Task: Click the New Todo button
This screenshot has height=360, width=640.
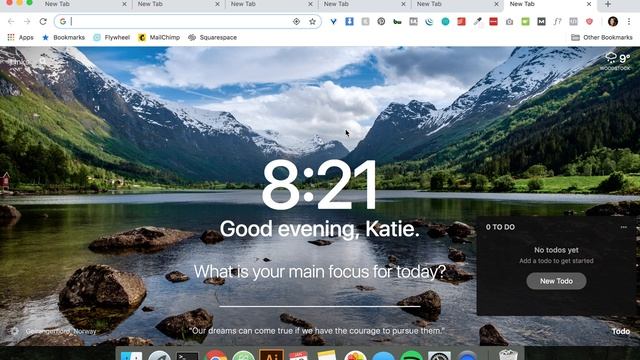Action: [556, 281]
